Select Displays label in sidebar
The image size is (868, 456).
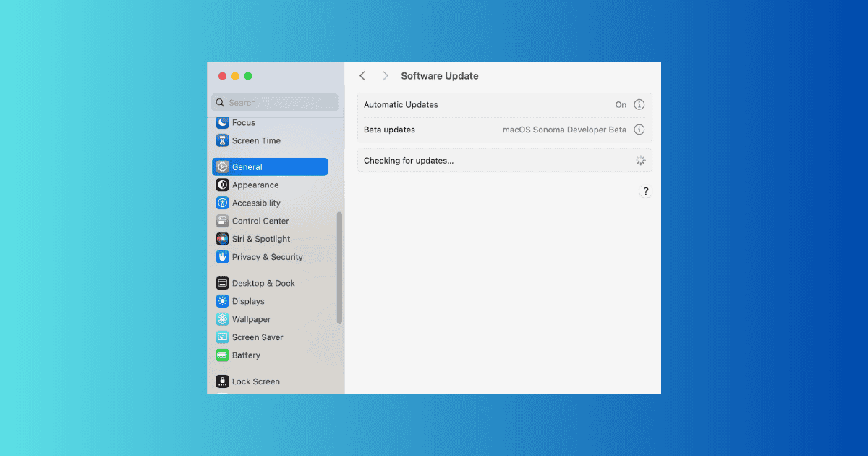(248, 302)
